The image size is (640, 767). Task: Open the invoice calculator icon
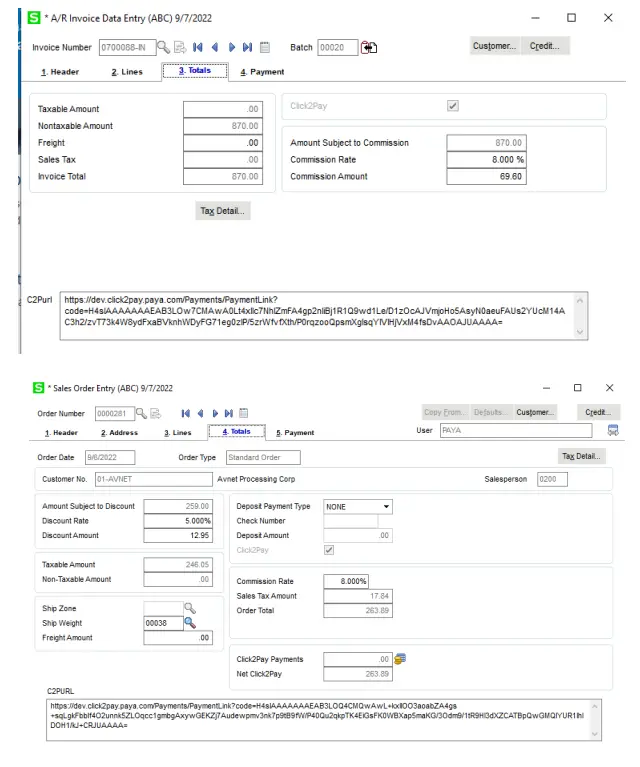pyautogui.click(x=265, y=47)
